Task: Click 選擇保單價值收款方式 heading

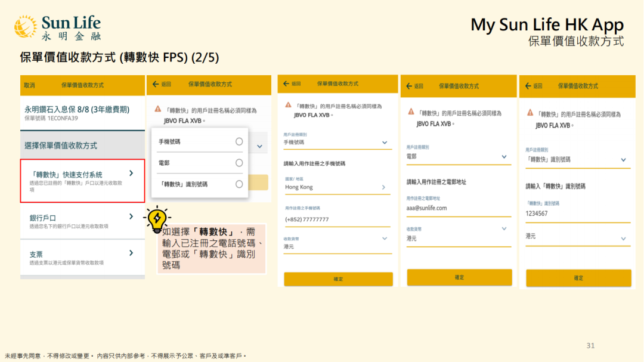Action: pos(61,146)
